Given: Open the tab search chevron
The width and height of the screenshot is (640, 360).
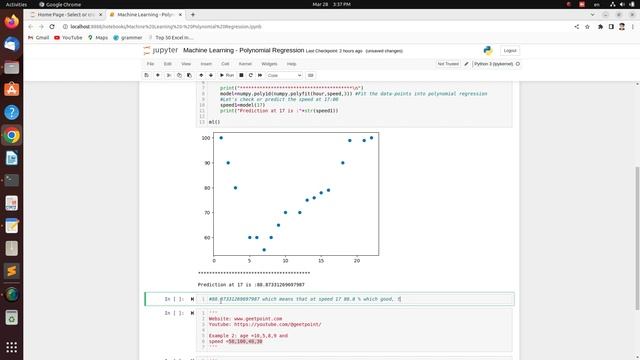Looking at the screenshot, I should click(x=593, y=15).
